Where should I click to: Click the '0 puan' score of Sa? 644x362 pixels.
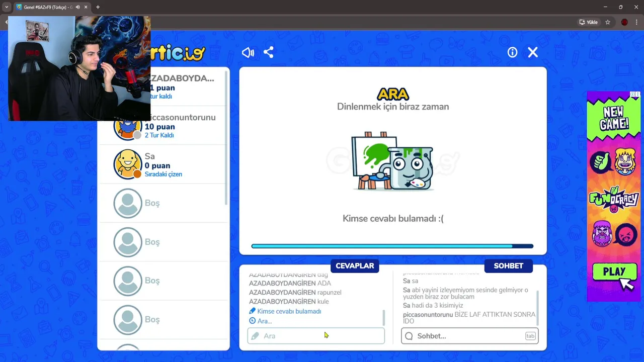point(157,165)
